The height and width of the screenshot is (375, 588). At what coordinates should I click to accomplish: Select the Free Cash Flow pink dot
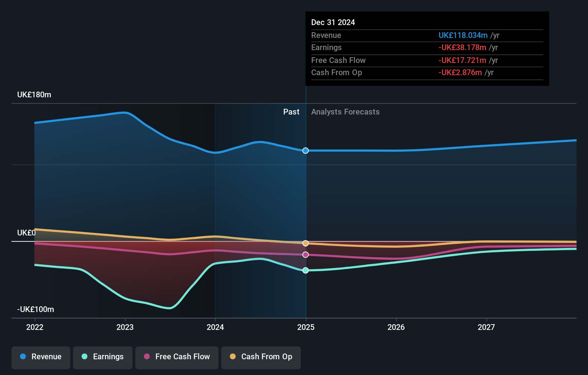coord(146,357)
